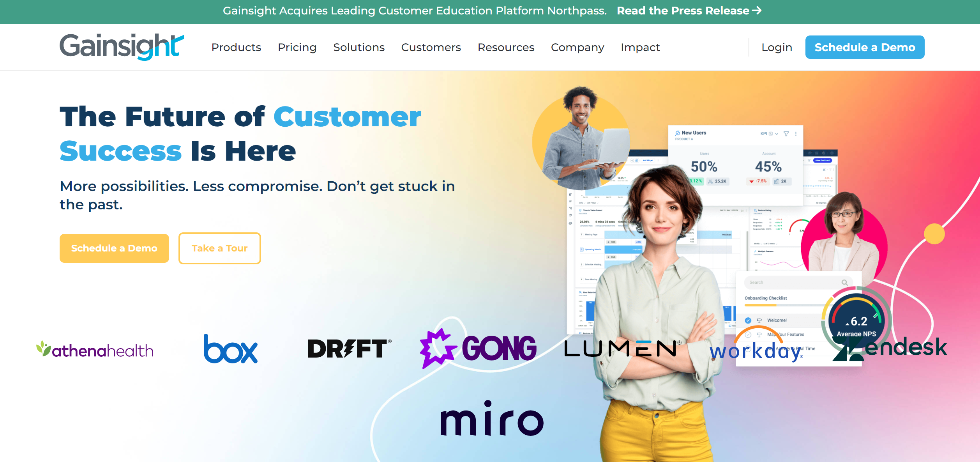Image resolution: width=980 pixels, height=462 pixels.
Task: Click the Login input field
Action: pyautogui.click(x=777, y=47)
